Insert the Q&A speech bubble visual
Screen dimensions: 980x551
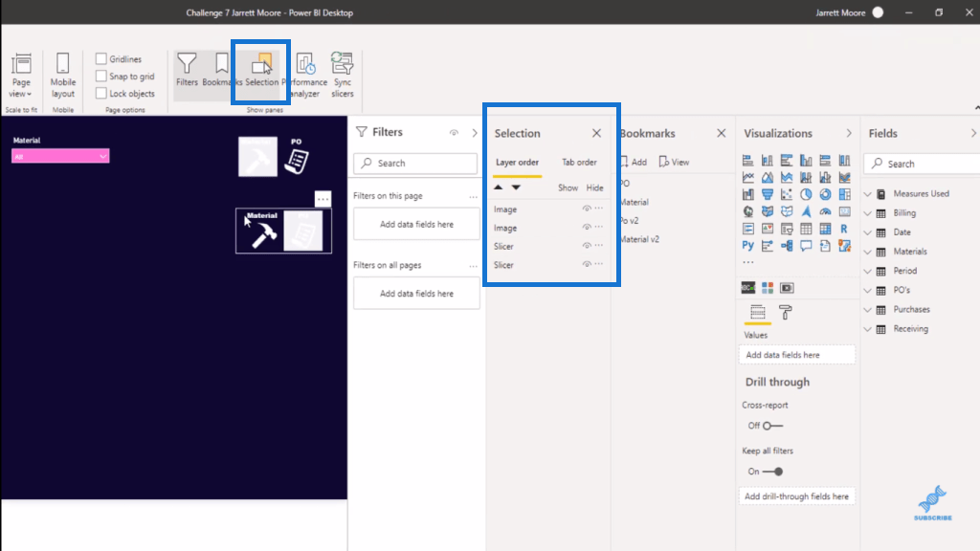[806, 246]
